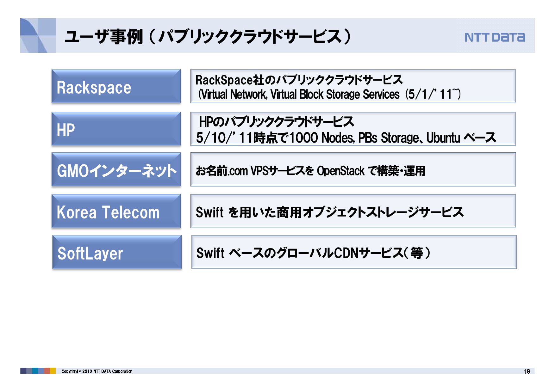Click the NTT DATA logo
This screenshot has width=555, height=392.
[x=495, y=37]
